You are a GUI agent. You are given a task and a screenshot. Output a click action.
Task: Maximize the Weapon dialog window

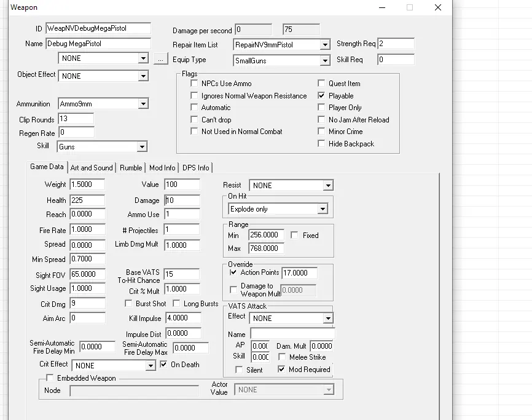pos(409,8)
